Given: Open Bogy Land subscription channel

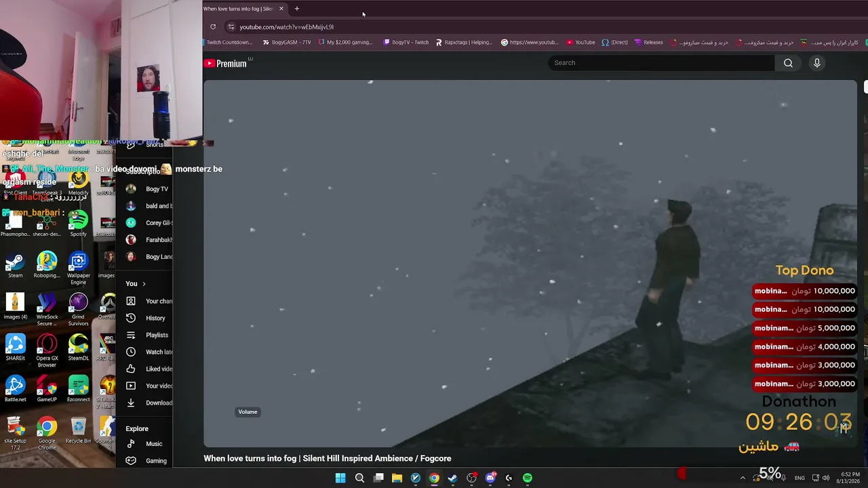Looking at the screenshot, I should 149,257.
